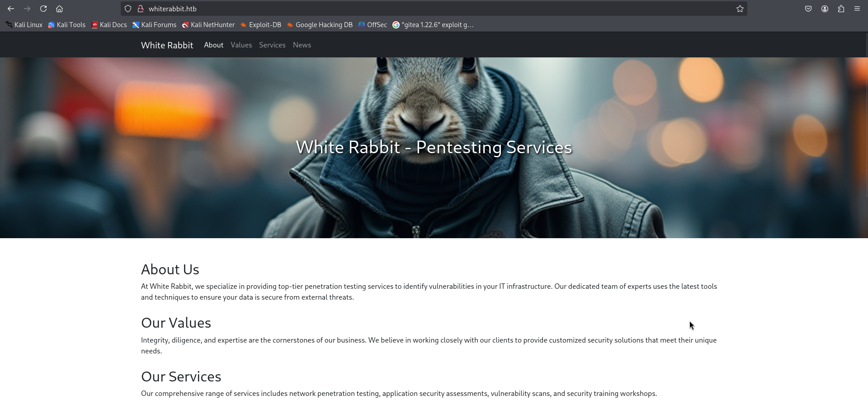Open the Save to Pocket icon
868x400 pixels.
point(808,9)
